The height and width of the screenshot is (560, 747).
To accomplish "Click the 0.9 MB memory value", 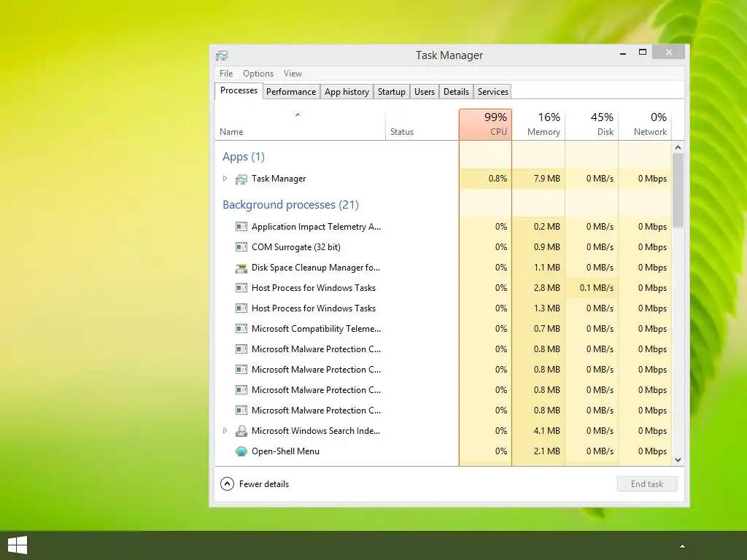I will pyautogui.click(x=547, y=246).
